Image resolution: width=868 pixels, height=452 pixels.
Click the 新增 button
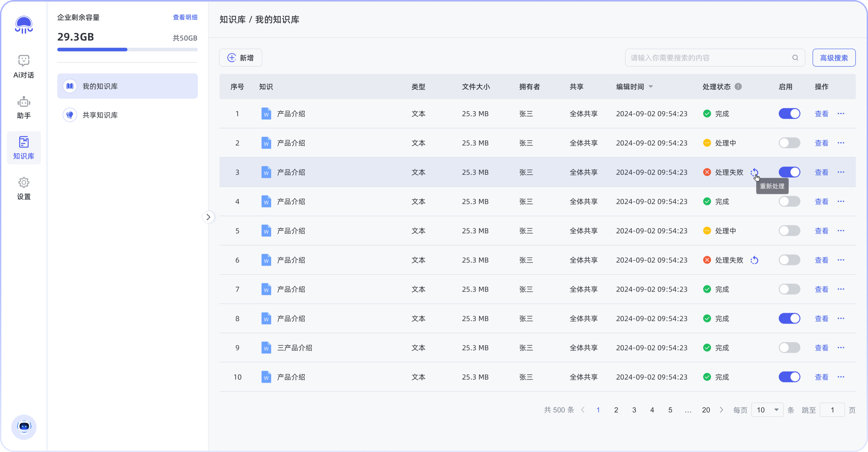click(241, 58)
